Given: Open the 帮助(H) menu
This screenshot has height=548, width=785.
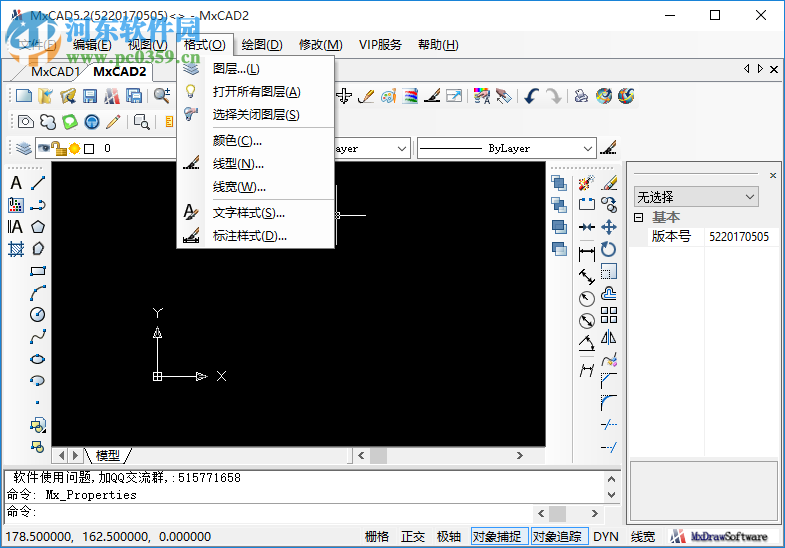Looking at the screenshot, I should pos(438,45).
